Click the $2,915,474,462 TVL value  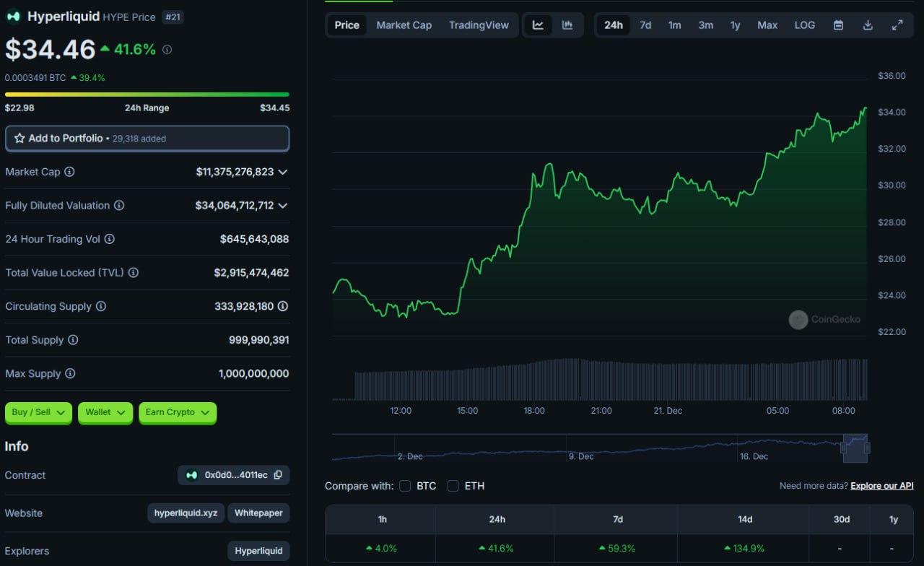[251, 272]
